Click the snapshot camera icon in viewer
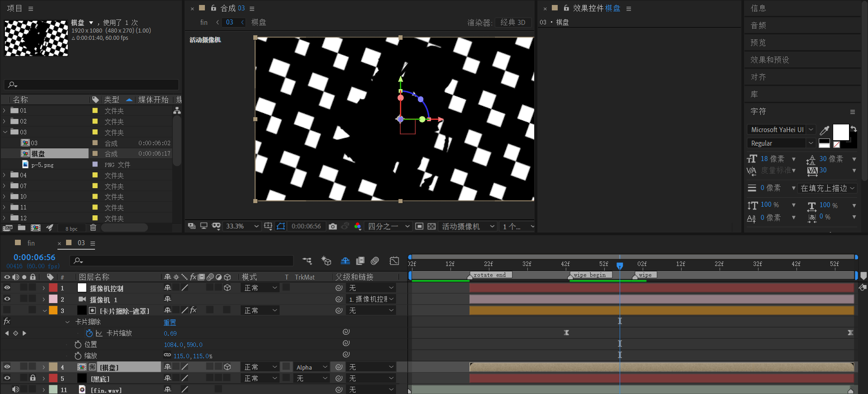Image resolution: width=868 pixels, height=394 pixels. [333, 226]
